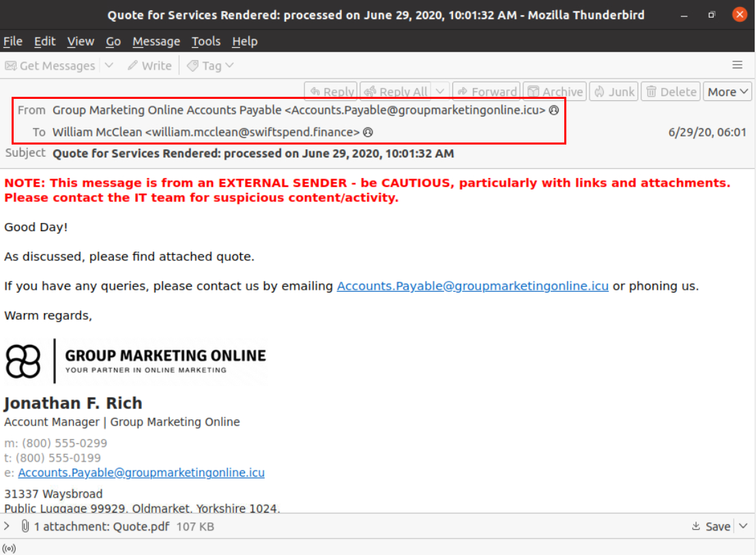Click Write to compose message
This screenshot has width=756, height=555.
(x=149, y=65)
